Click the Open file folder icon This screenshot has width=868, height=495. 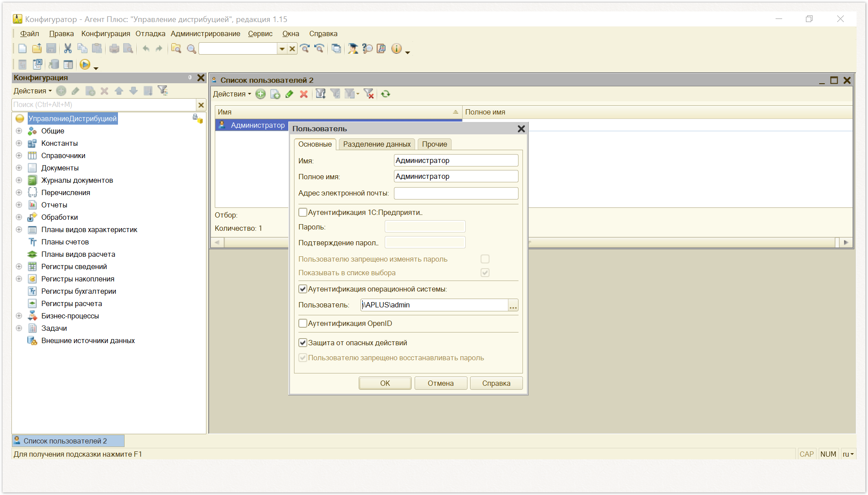tap(37, 49)
